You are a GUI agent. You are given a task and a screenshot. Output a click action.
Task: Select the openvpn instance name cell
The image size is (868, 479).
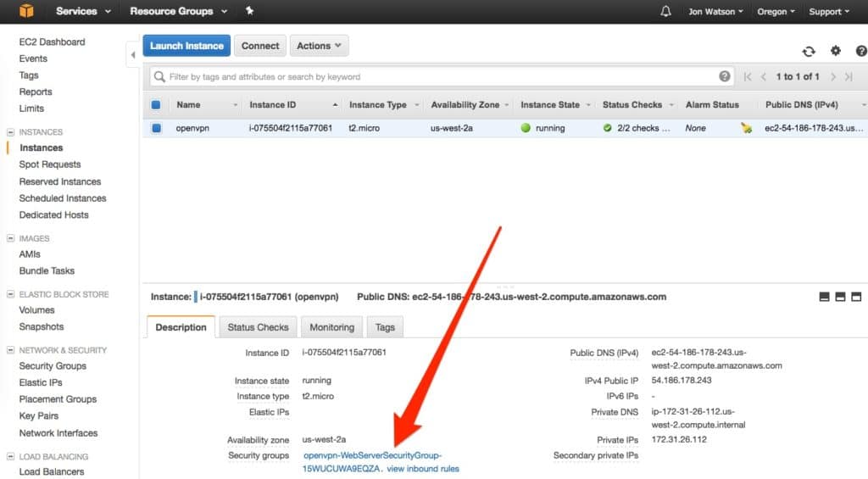[x=192, y=128]
